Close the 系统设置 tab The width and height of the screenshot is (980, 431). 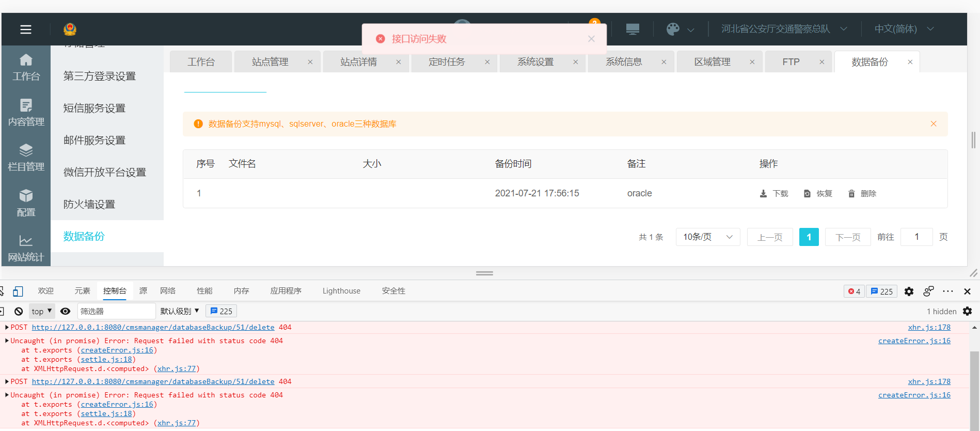pyautogui.click(x=576, y=62)
